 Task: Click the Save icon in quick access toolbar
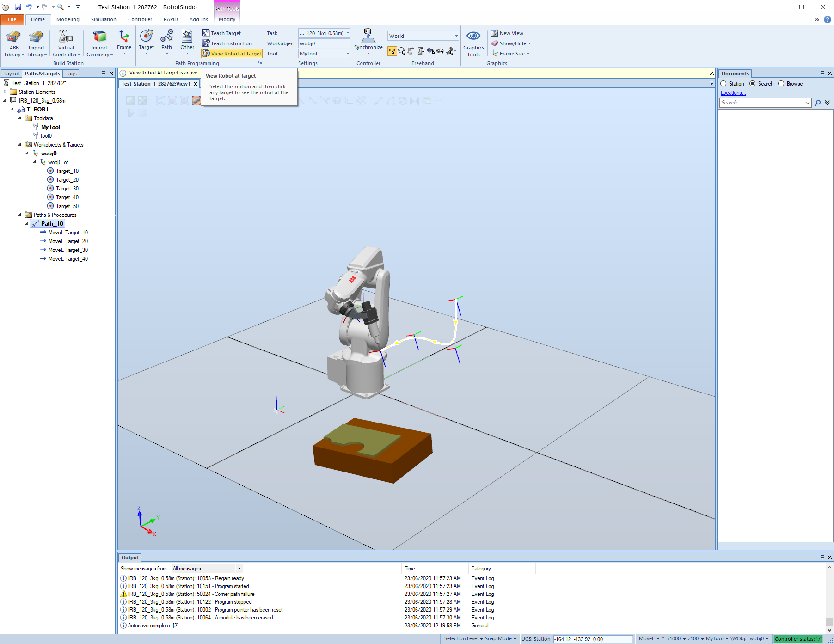(x=18, y=7)
